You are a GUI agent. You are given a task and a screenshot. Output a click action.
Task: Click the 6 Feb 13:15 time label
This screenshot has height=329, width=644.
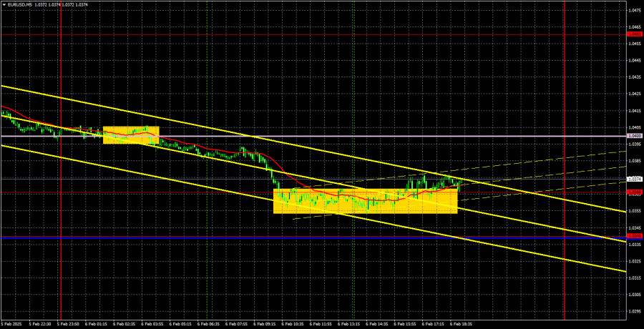(x=350, y=324)
